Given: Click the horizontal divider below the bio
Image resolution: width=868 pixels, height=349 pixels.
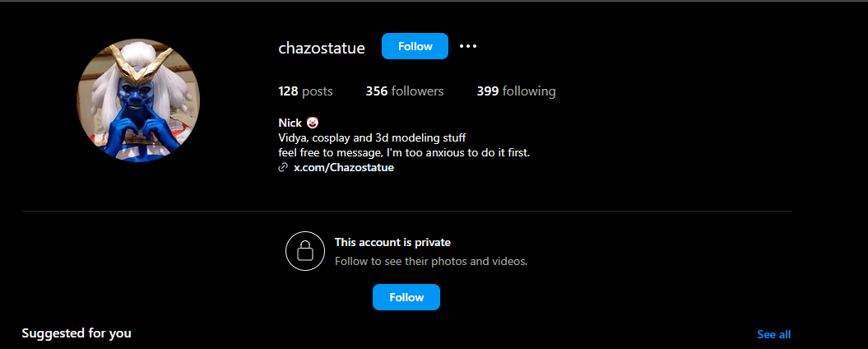Looking at the screenshot, I should tap(406, 212).
